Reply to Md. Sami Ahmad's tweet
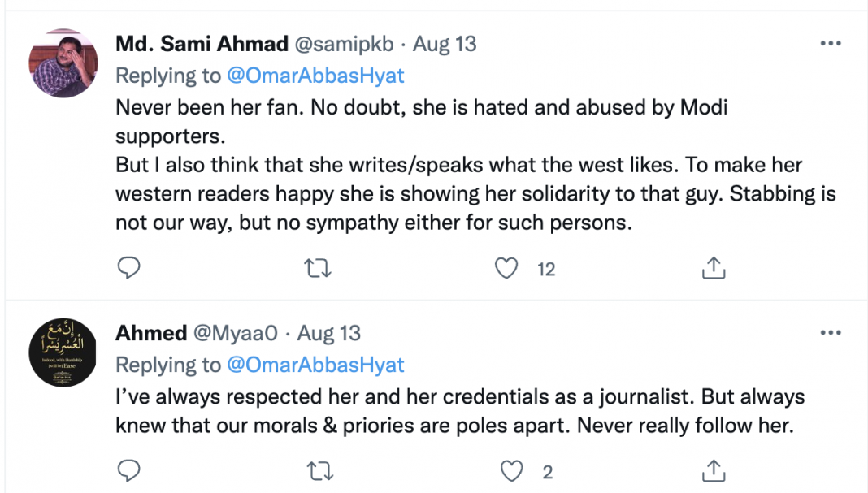 click(x=128, y=268)
